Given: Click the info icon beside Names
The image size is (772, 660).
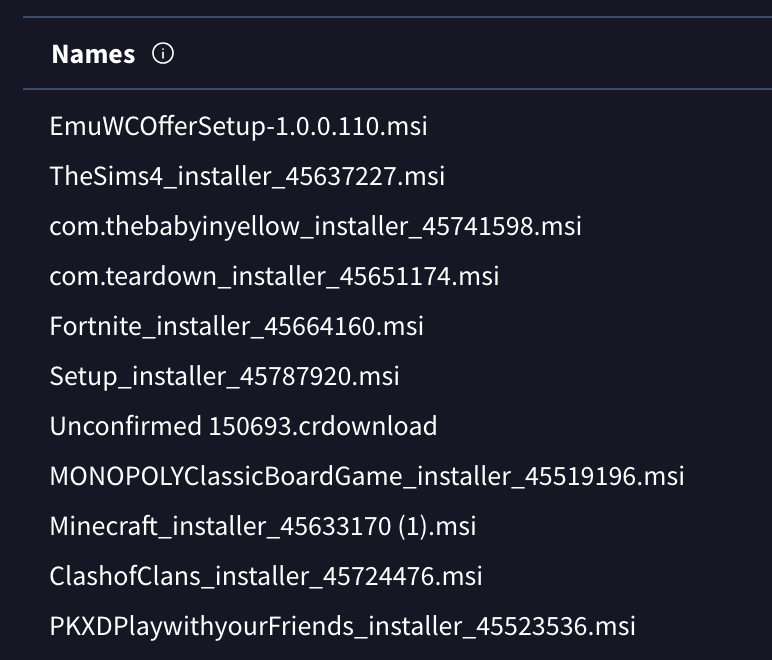Looking at the screenshot, I should pyautogui.click(x=163, y=53).
